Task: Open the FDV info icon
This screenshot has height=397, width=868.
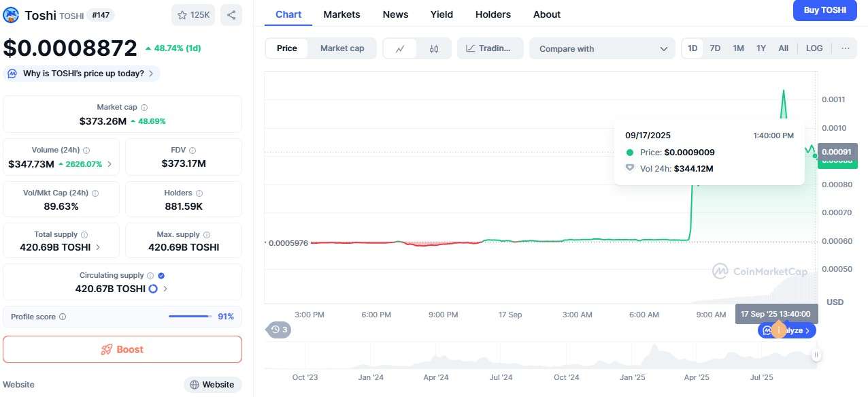Action: 193,150
